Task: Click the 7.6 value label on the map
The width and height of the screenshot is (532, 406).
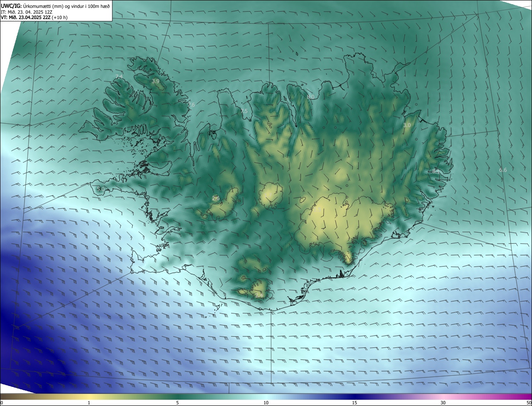Action: (191, 105)
